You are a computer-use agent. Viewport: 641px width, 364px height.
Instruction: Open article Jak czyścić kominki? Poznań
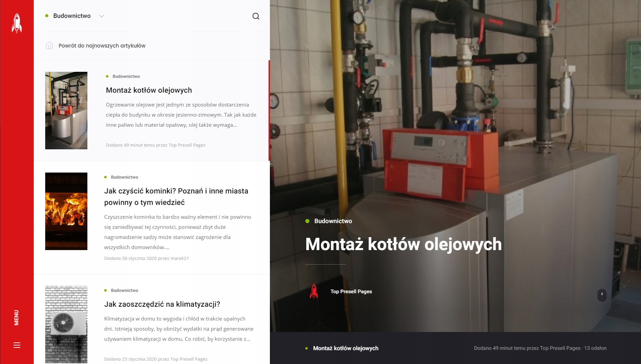[176, 196]
